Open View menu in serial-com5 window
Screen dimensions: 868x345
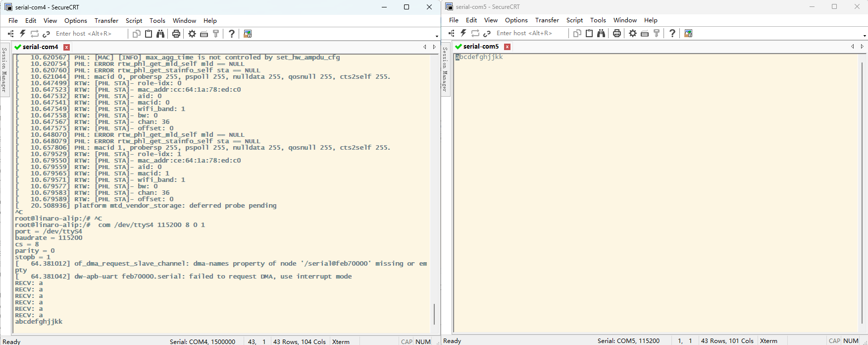click(x=491, y=20)
